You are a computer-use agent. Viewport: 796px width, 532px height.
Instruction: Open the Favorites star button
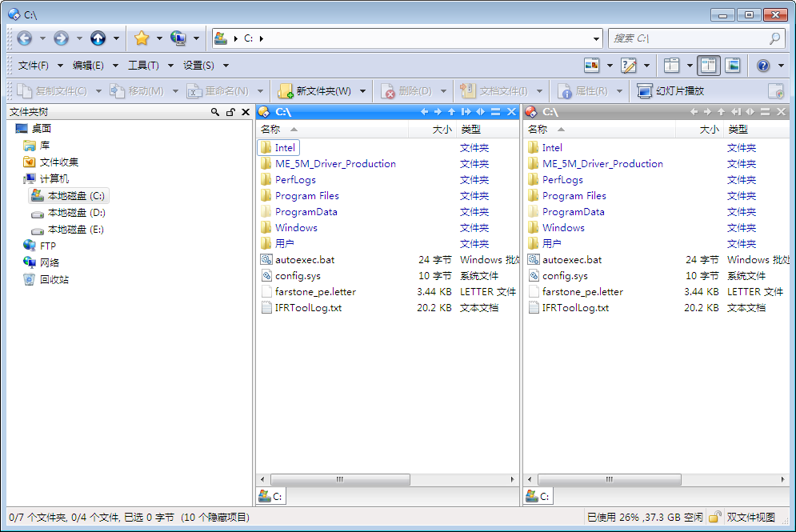coord(142,38)
